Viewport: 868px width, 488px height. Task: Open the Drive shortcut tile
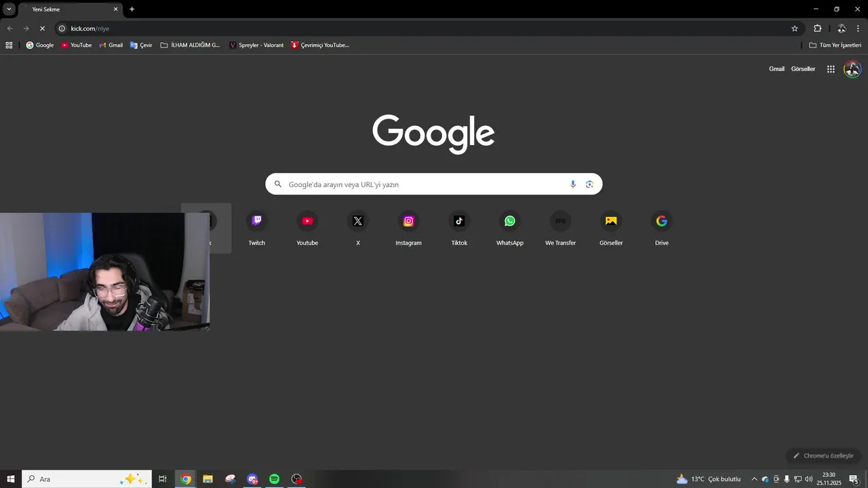click(662, 228)
